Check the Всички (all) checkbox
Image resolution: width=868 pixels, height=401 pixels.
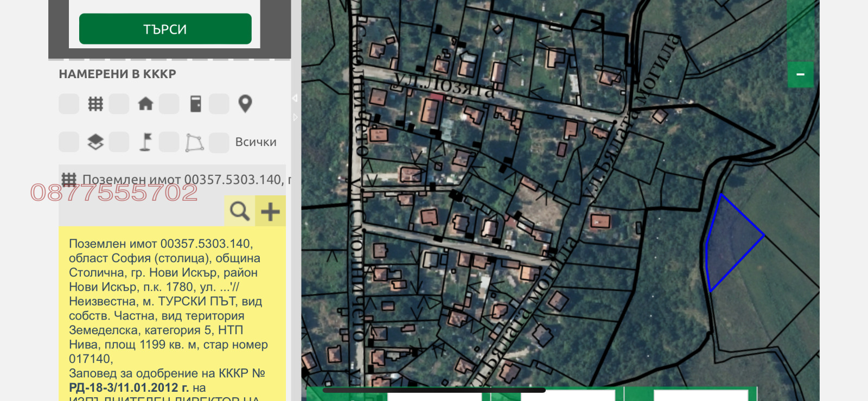tap(219, 142)
